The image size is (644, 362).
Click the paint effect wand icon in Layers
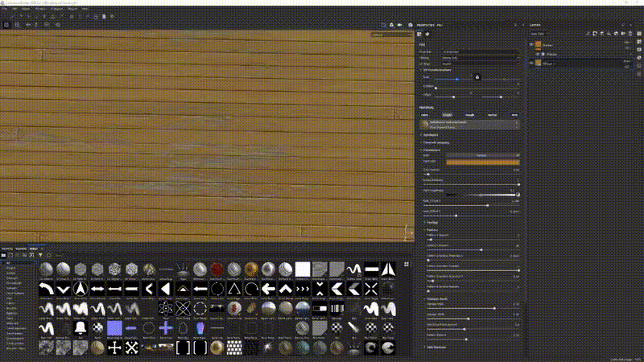pyautogui.click(x=588, y=34)
